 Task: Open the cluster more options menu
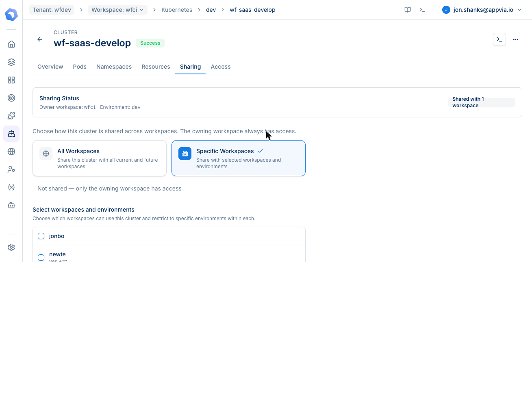coord(516,39)
